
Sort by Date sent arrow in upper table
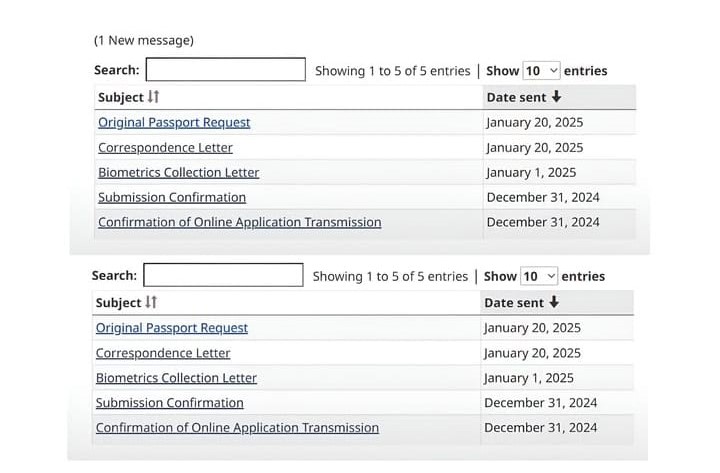(557, 97)
